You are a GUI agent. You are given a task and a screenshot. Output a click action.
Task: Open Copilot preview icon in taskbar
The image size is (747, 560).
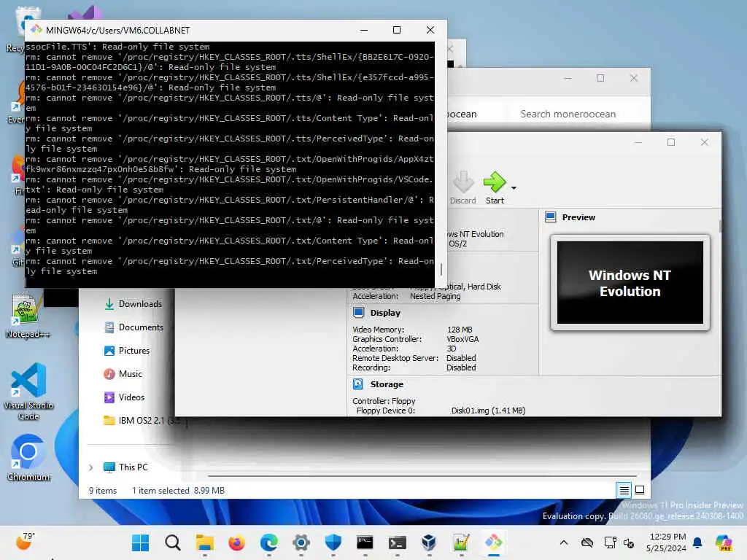click(x=724, y=542)
